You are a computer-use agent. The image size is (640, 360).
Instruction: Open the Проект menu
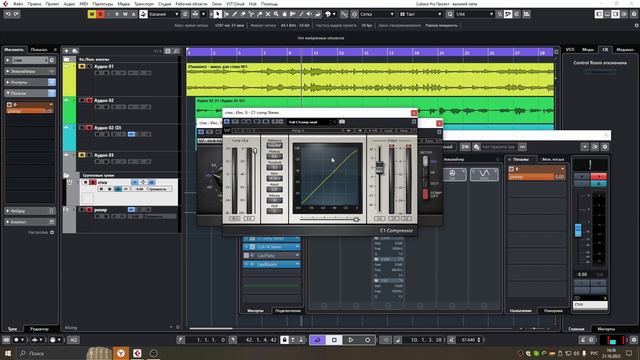click(52, 4)
